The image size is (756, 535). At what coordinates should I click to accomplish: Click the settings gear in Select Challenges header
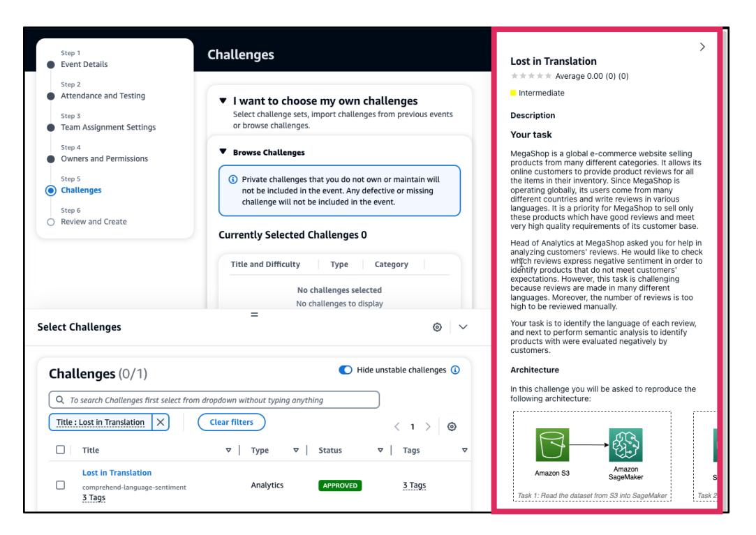tap(436, 327)
